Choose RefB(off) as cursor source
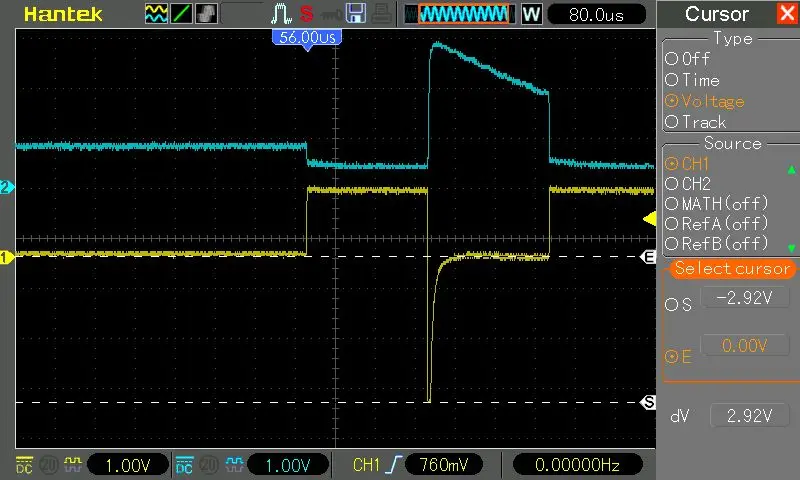This screenshot has height=480, width=800. point(716,243)
